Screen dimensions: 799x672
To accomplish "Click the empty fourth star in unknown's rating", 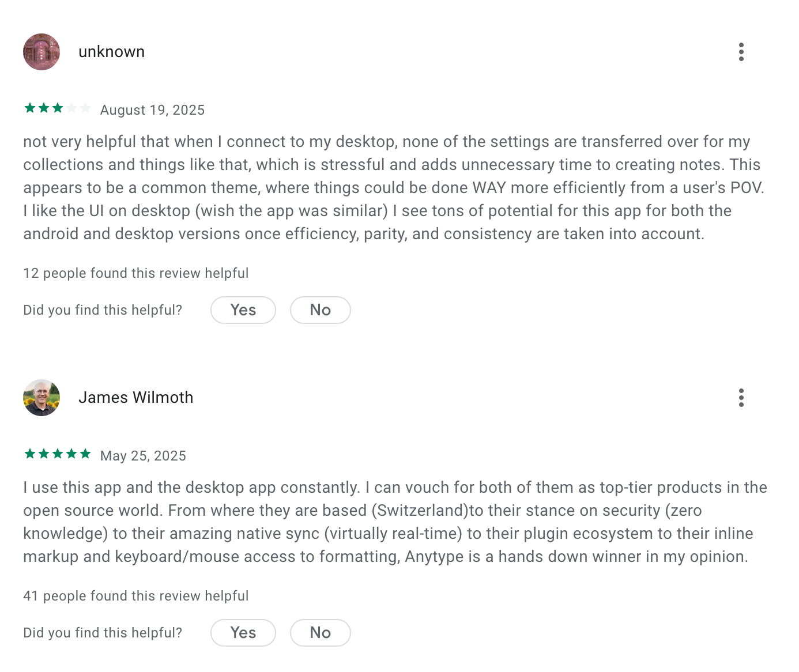I will click(72, 108).
